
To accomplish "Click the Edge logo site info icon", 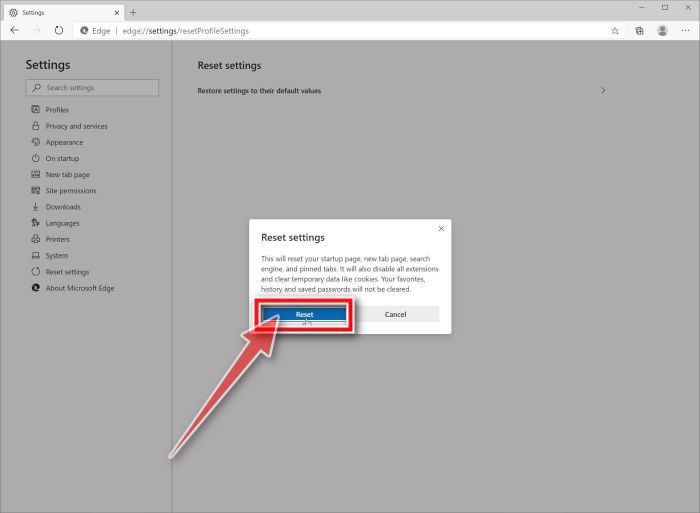I will pyautogui.click(x=84, y=31).
